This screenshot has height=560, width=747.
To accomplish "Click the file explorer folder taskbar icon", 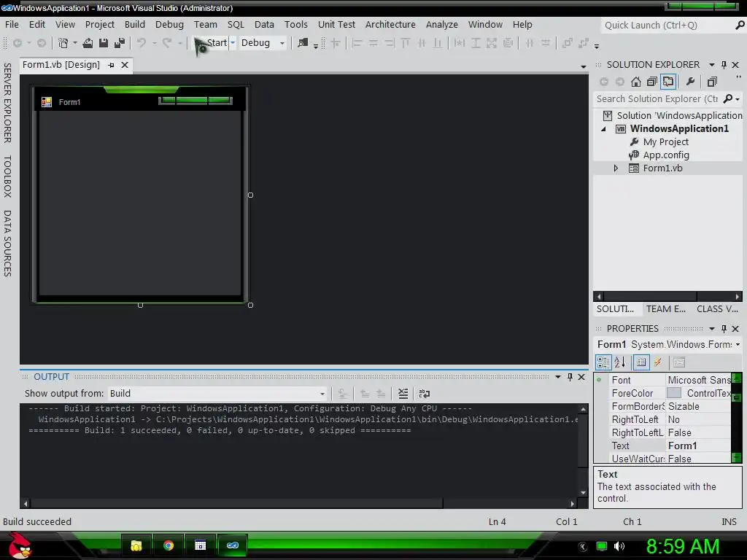I will coord(136,545).
